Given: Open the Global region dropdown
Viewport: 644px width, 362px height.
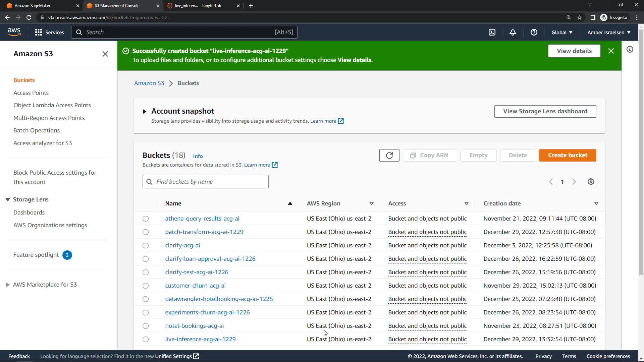Looking at the screenshot, I should pyautogui.click(x=562, y=33).
